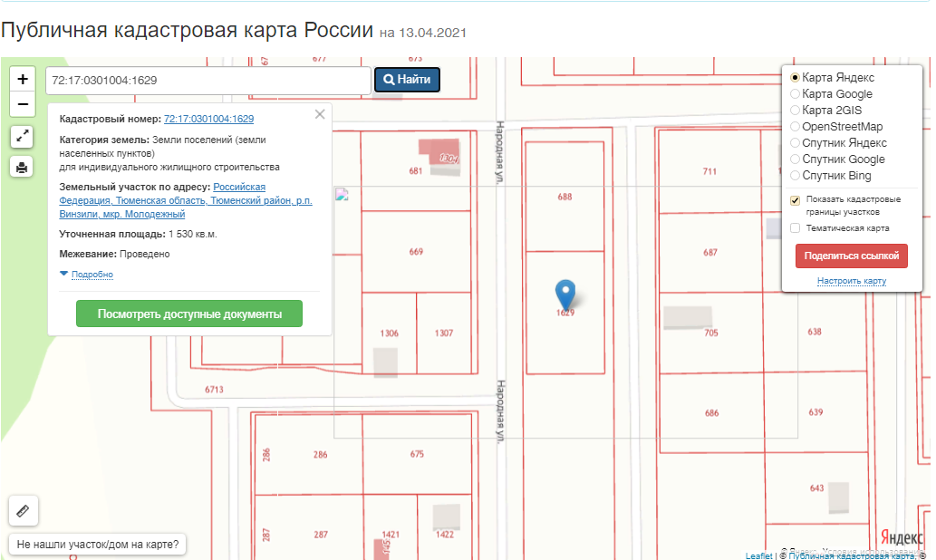Select Спутник Яндекс satellite layer
936x560 pixels.
(x=795, y=142)
